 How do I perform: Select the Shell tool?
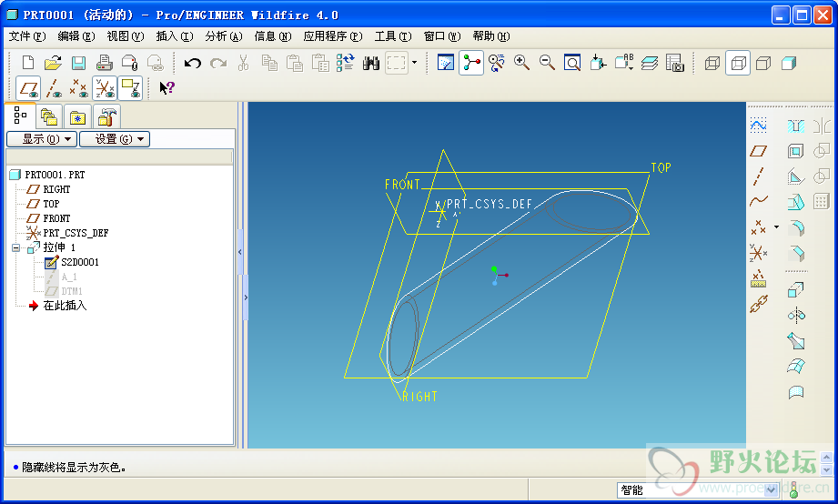796,151
